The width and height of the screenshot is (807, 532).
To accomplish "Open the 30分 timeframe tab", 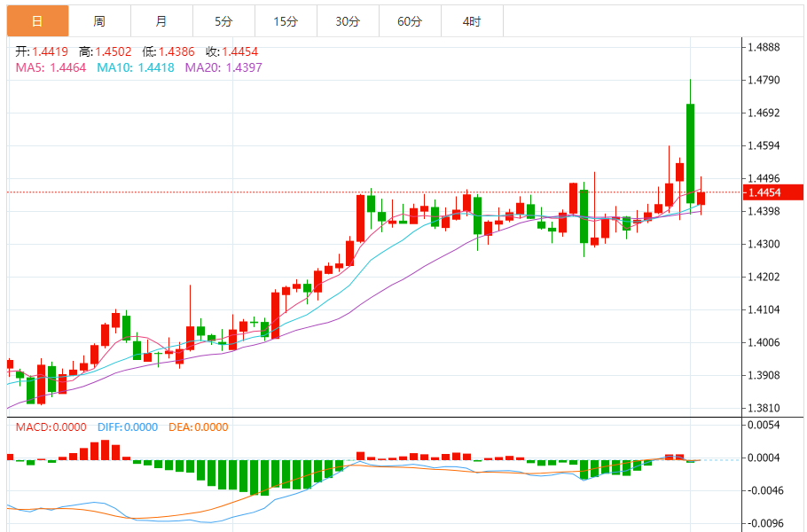I will point(348,21).
